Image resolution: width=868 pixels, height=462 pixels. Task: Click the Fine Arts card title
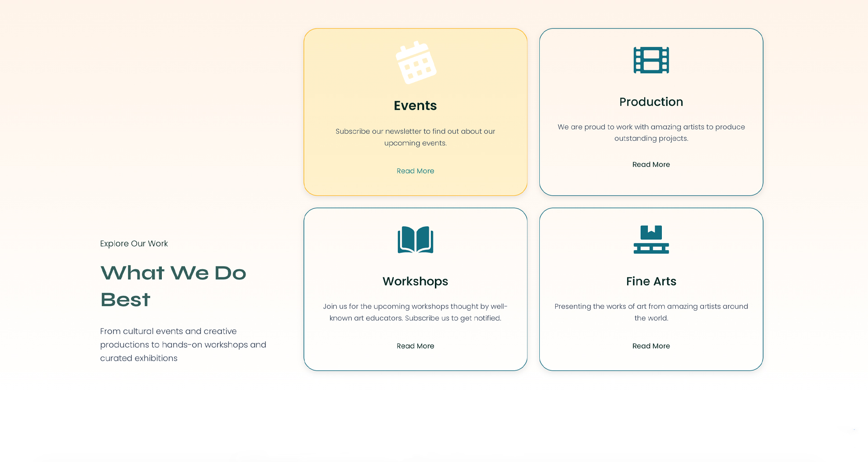click(651, 281)
